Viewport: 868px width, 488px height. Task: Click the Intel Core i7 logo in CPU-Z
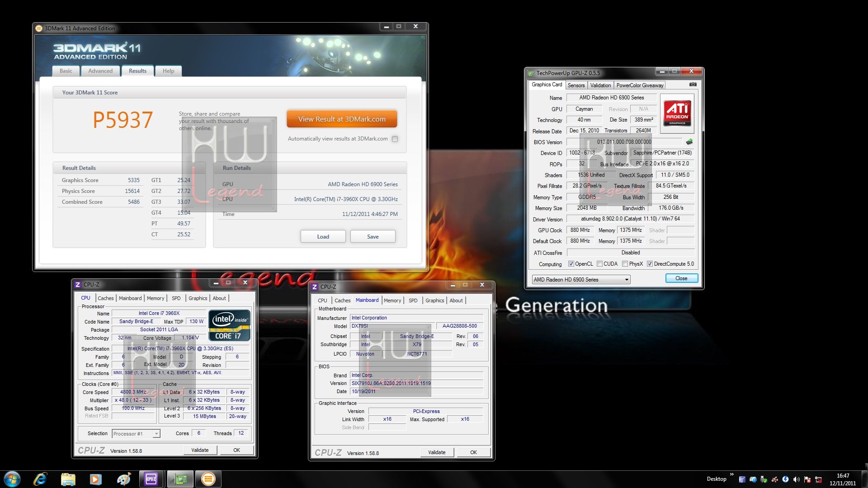coord(229,325)
